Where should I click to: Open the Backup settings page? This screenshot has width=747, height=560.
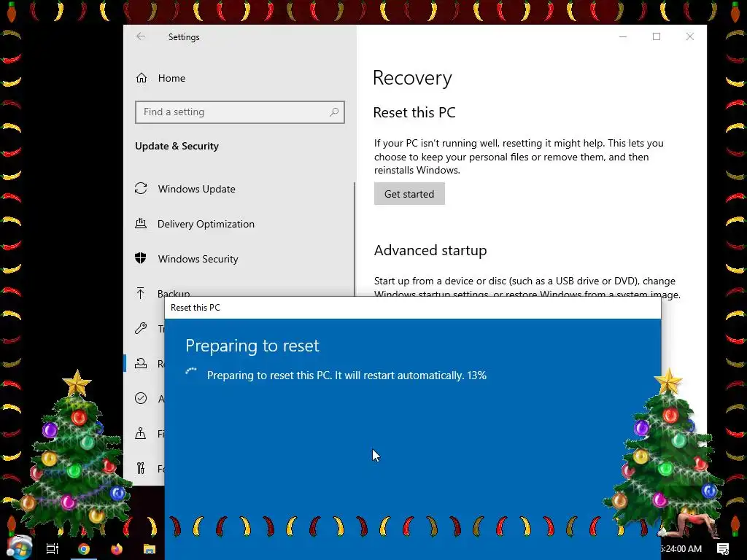click(174, 294)
